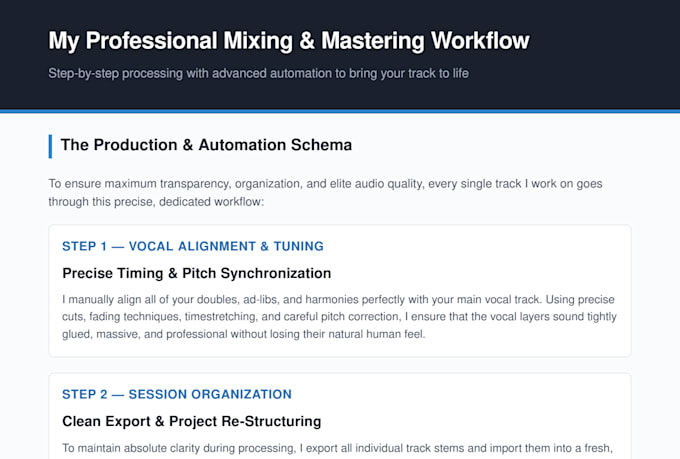Click the heading 'Clean Export & Project Re-Structuring'
680x459 pixels.
192,421
